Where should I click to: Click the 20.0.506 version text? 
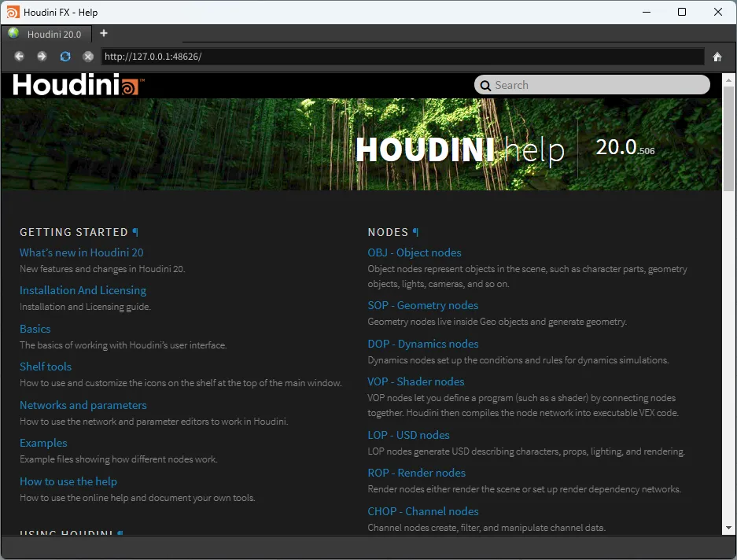point(625,148)
